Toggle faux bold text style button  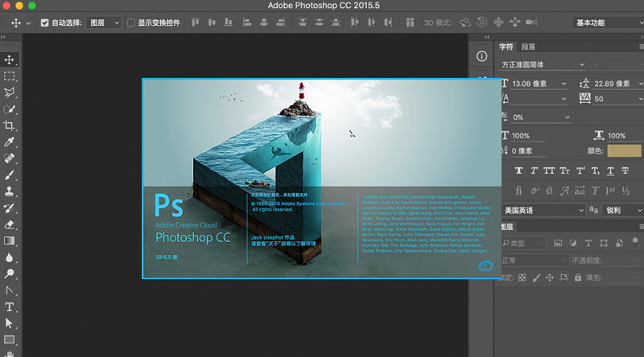[518, 170]
